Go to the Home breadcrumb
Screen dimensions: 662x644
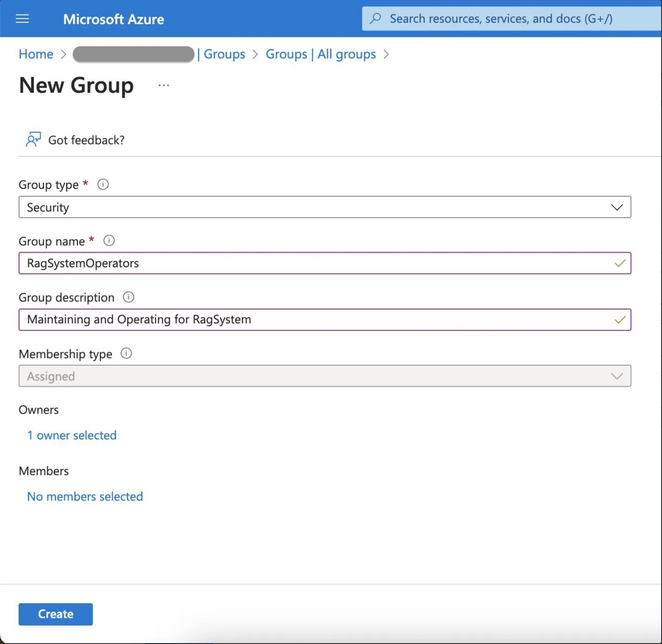[x=36, y=54]
